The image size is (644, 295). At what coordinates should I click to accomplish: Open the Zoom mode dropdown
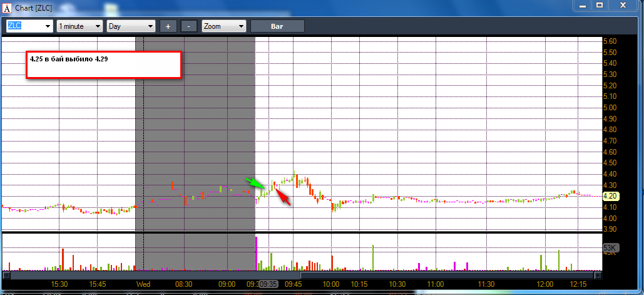(224, 26)
